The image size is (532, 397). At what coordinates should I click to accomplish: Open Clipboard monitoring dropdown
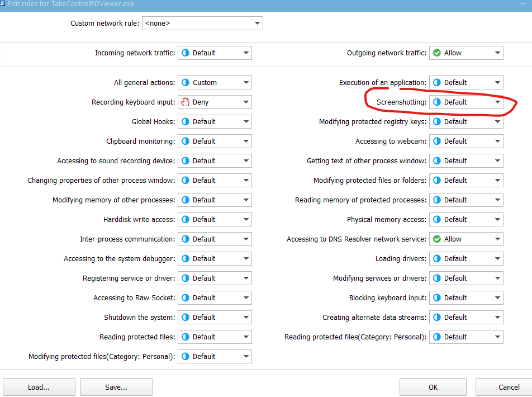tap(215, 141)
